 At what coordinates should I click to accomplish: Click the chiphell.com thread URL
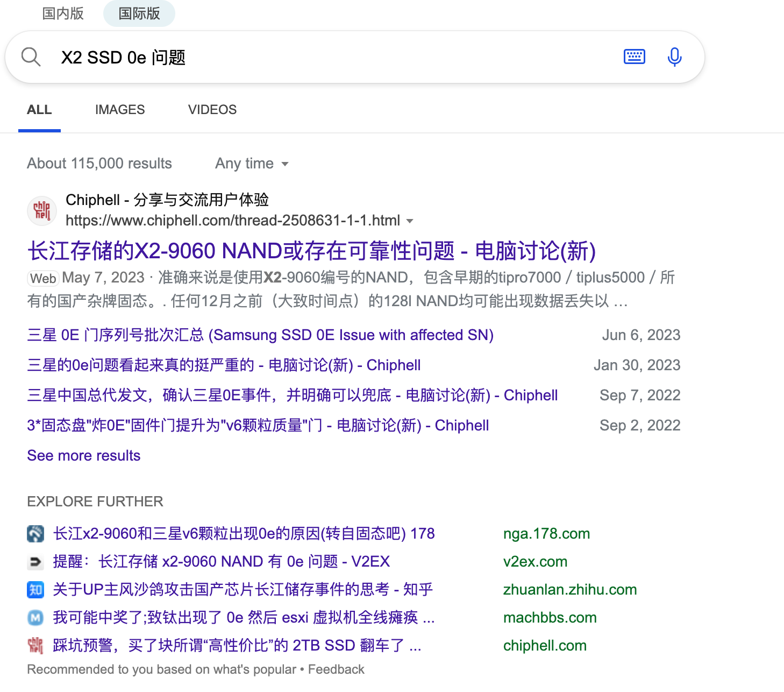click(x=233, y=221)
